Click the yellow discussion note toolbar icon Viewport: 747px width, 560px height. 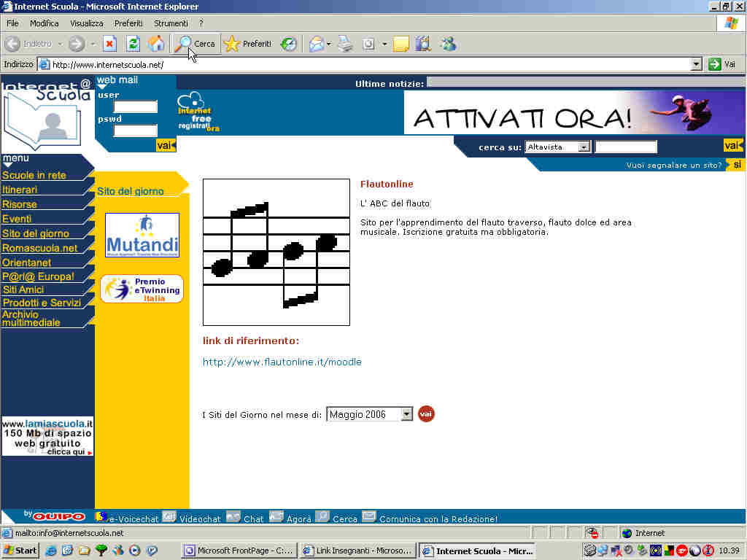pyautogui.click(x=400, y=44)
